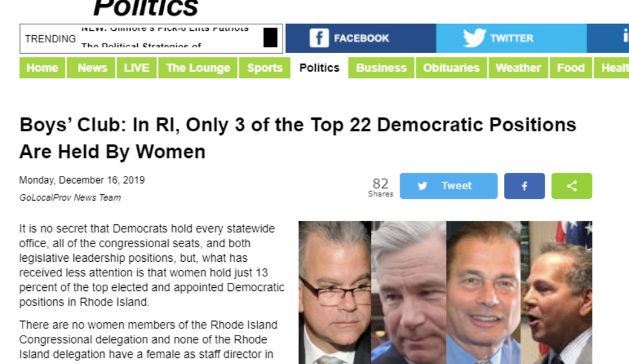Open the Obituaries section
The width and height of the screenshot is (629, 364).
(x=451, y=68)
